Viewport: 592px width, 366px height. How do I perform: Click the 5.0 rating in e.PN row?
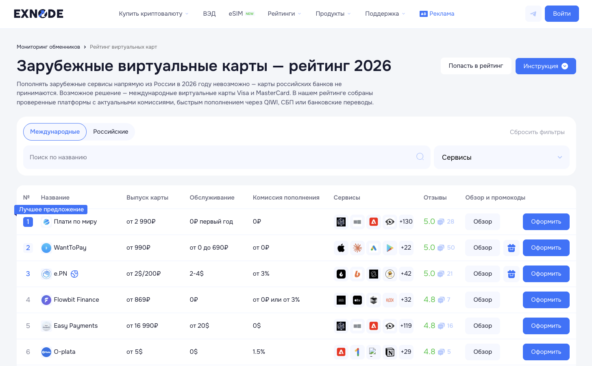[x=429, y=274]
